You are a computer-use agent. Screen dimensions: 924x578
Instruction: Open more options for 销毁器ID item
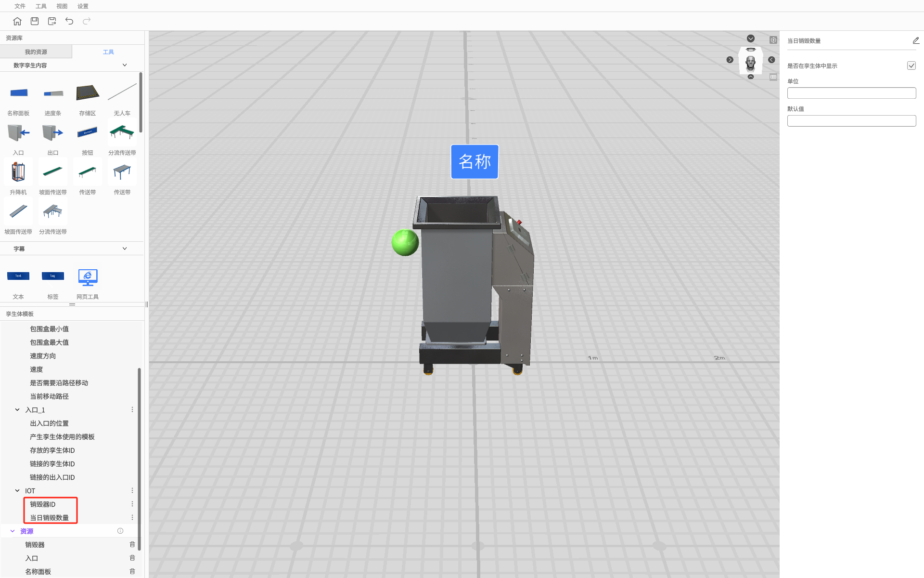pyautogui.click(x=132, y=504)
